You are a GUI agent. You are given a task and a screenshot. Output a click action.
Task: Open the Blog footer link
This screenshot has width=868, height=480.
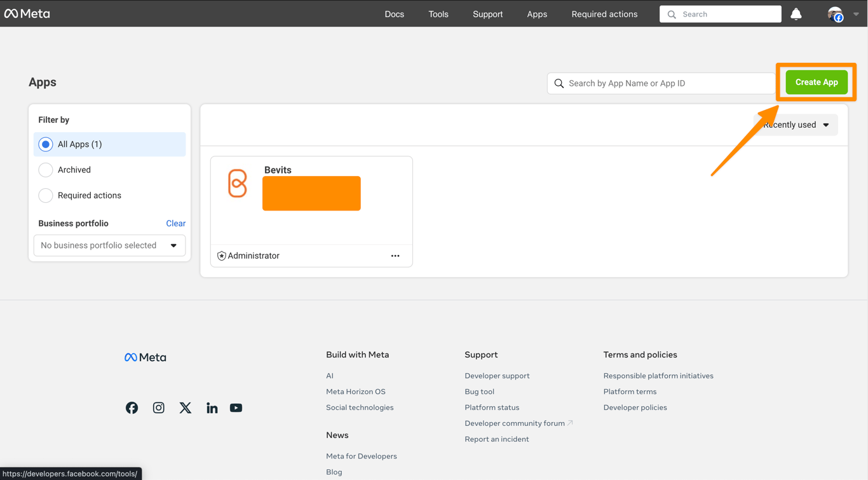pyautogui.click(x=334, y=472)
